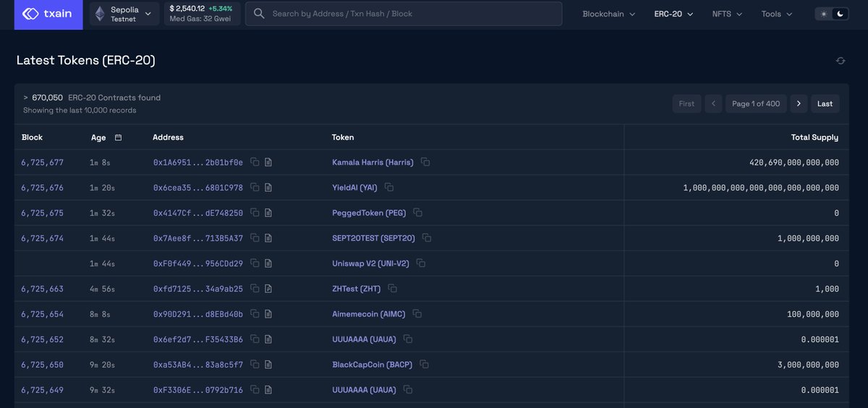Copy address 0x7Aee8f...713B5A37

[x=255, y=238]
